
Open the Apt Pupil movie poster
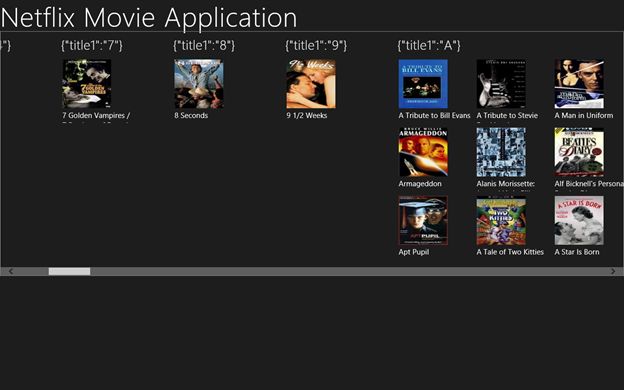tap(423, 220)
